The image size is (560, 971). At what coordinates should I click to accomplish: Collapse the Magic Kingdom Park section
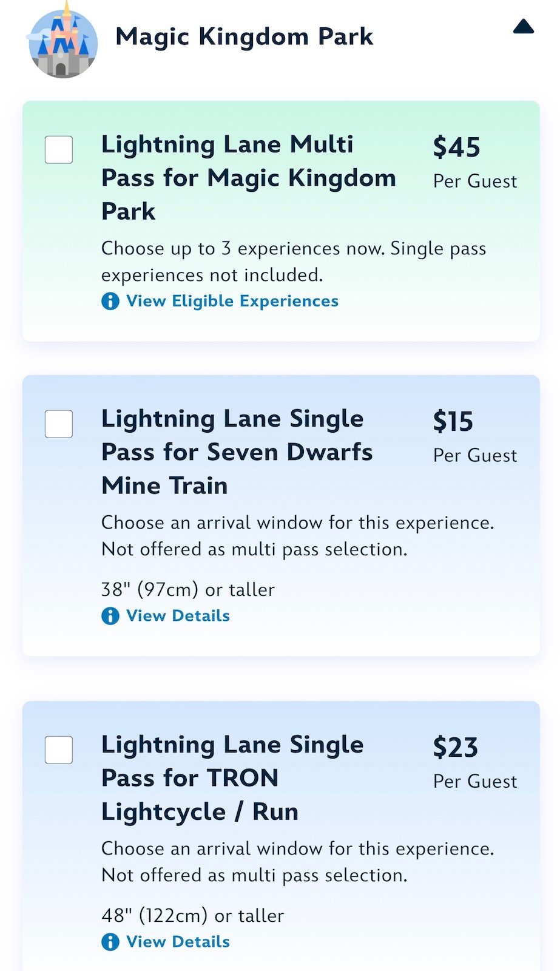pos(523,27)
